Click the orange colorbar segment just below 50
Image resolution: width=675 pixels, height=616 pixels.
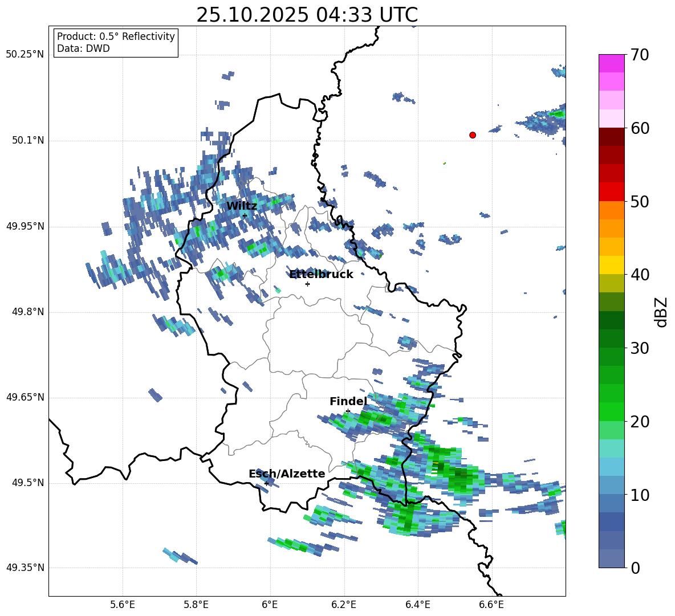click(x=611, y=210)
